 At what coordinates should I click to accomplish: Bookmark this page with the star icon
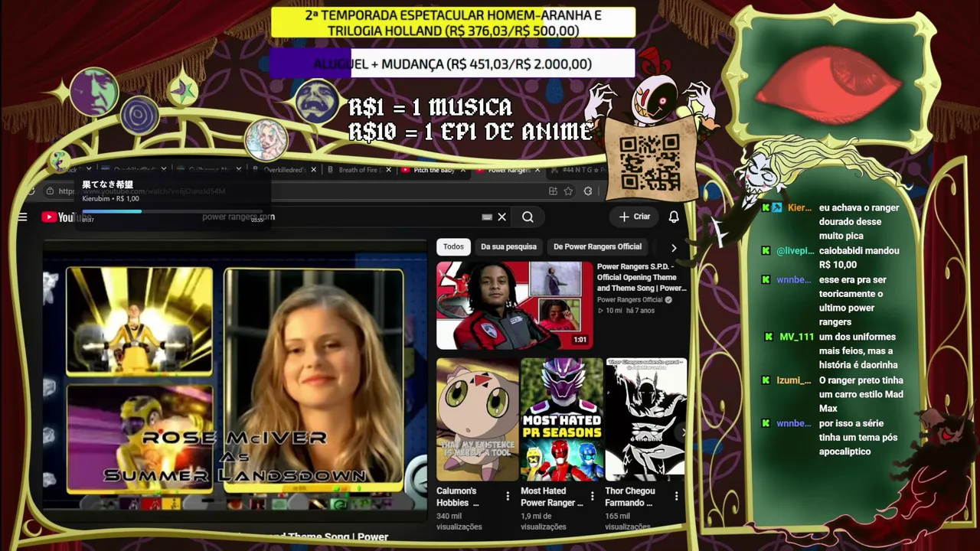[568, 191]
